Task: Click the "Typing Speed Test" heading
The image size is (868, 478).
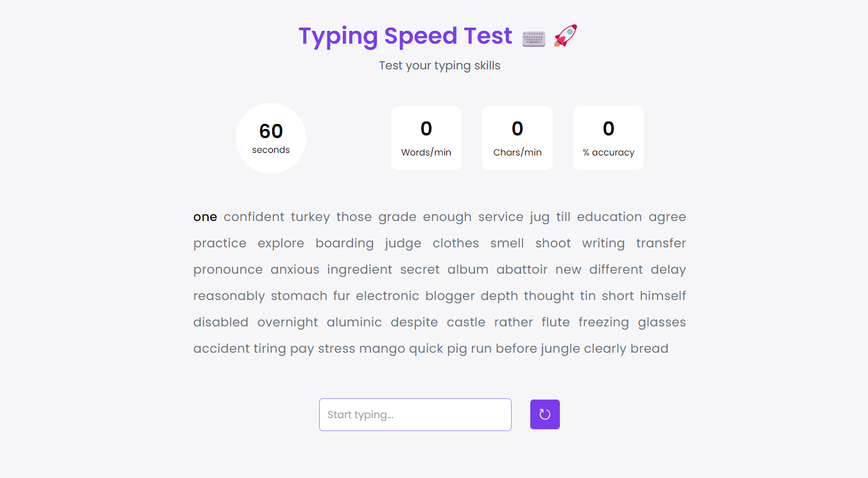Action: 405,36
